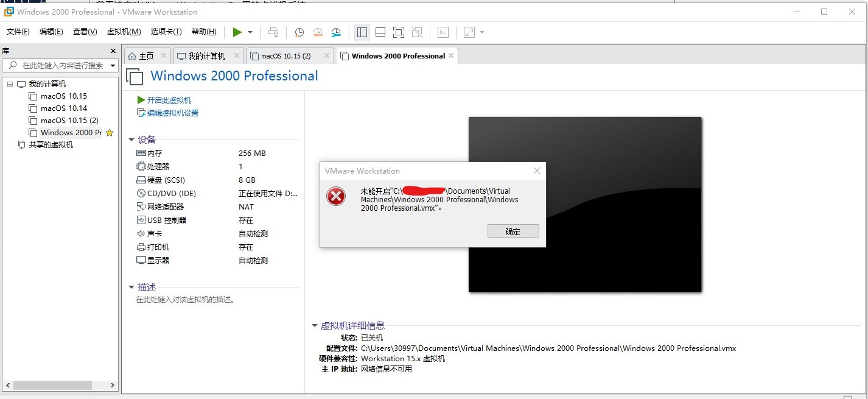The height and width of the screenshot is (399, 868).
Task: Click the green Power On play button
Action: (x=237, y=32)
